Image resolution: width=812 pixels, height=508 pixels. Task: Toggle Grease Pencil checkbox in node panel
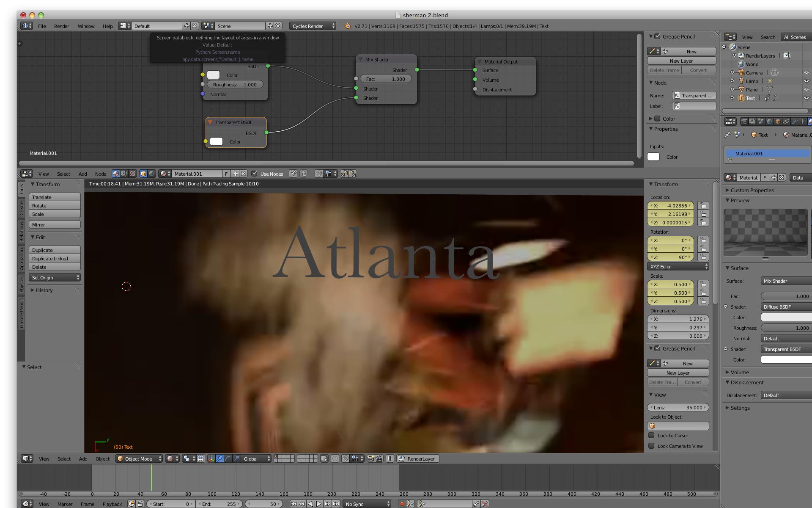click(658, 36)
